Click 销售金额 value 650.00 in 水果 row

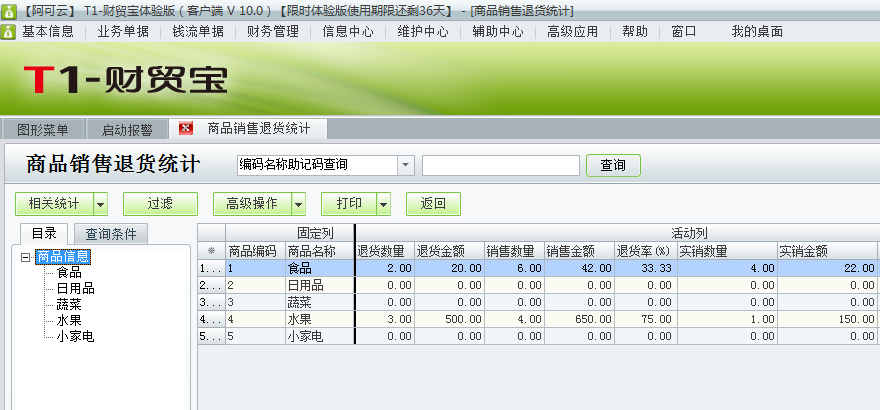point(579,319)
